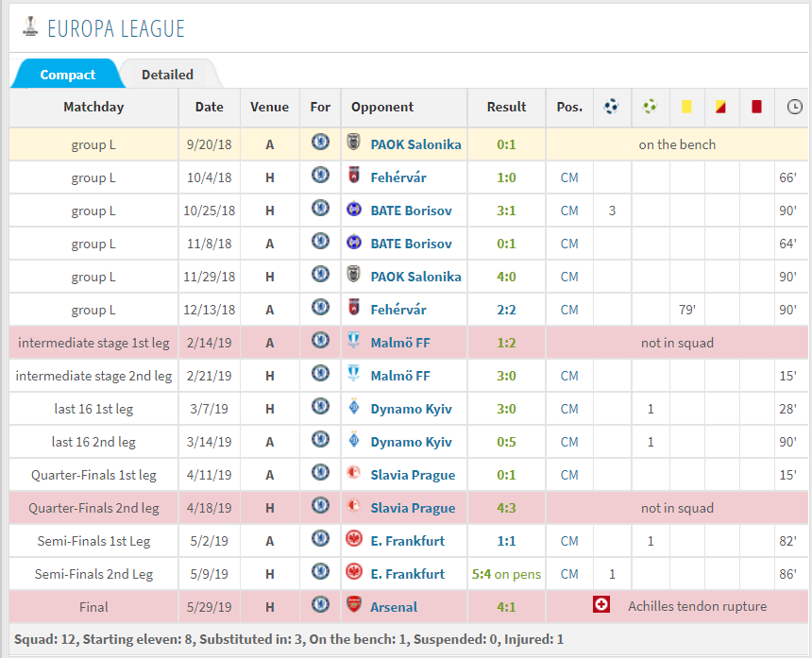The height and width of the screenshot is (658, 812).
Task: Open the 4:3 result vs Slavia Prague
Action: point(506,509)
